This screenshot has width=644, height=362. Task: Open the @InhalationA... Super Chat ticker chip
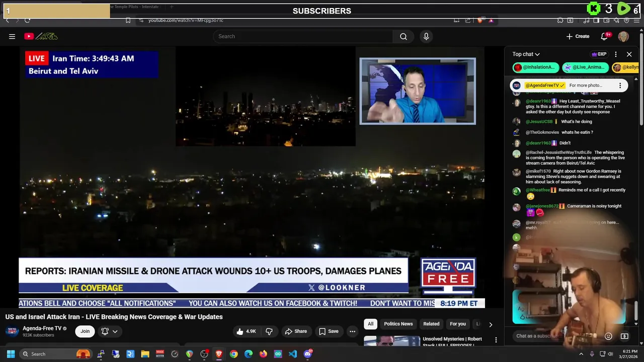click(x=535, y=67)
